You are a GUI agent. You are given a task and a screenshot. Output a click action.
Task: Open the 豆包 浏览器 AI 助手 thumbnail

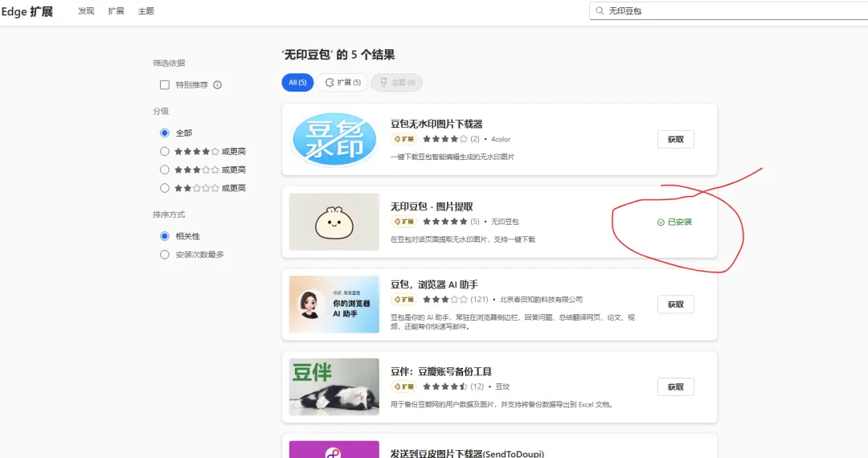click(334, 305)
